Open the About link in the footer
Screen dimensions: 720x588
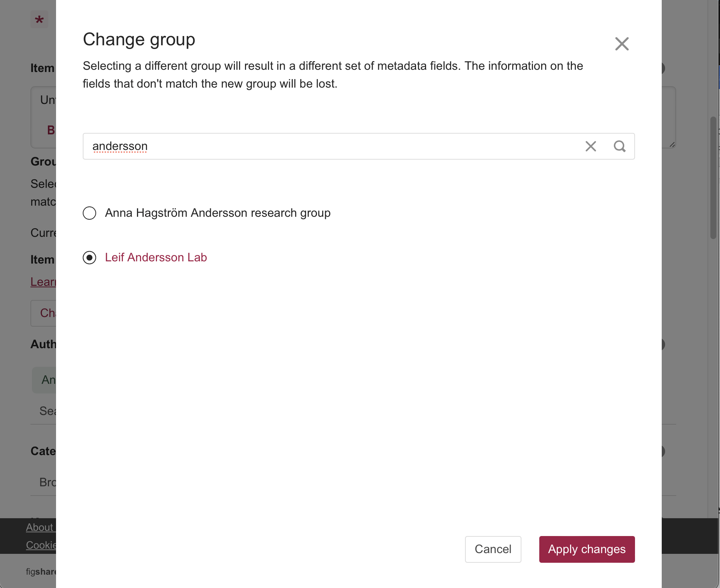point(40,527)
